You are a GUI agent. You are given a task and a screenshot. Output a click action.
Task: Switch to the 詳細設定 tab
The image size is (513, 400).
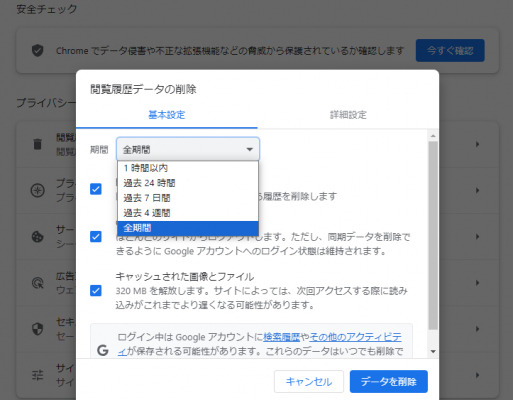pos(348,115)
